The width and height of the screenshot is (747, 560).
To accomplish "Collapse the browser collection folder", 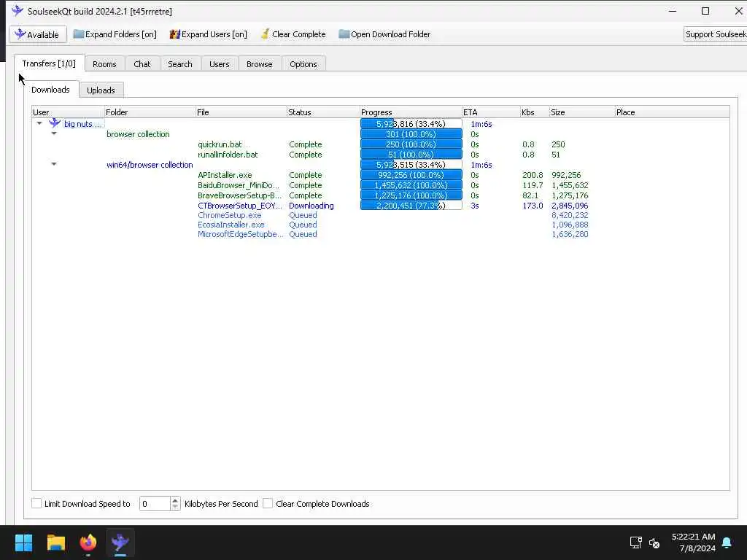I will pyautogui.click(x=54, y=134).
